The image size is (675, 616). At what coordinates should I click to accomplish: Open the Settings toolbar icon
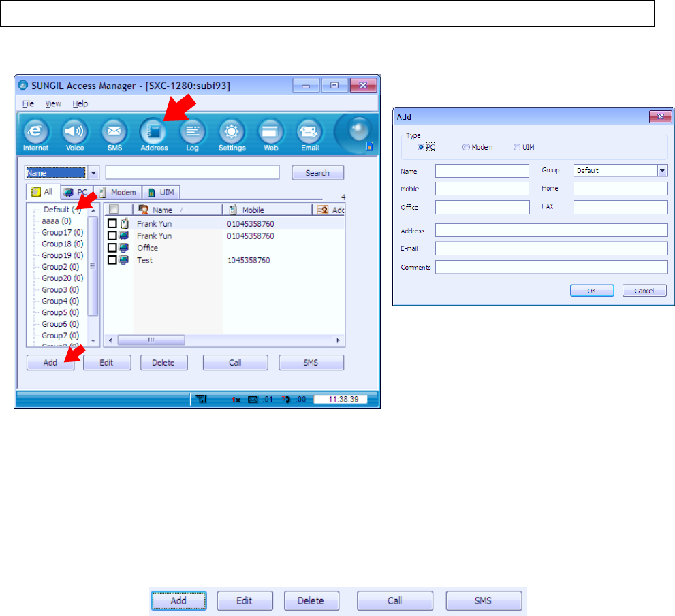232,135
